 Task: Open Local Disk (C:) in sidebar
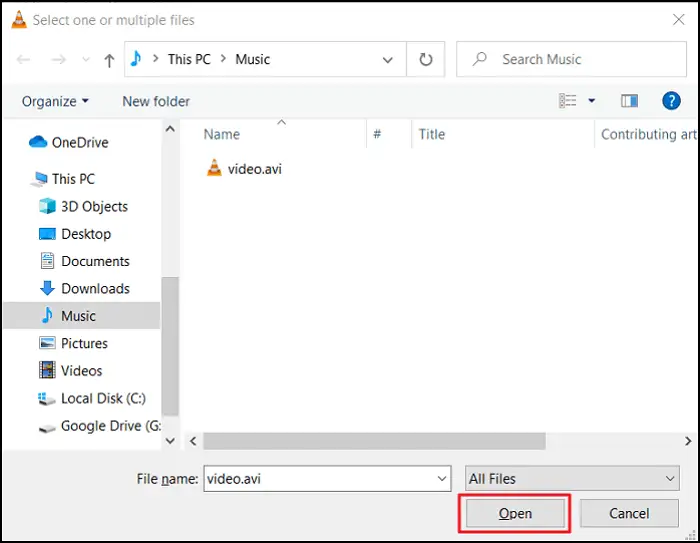pos(101,398)
